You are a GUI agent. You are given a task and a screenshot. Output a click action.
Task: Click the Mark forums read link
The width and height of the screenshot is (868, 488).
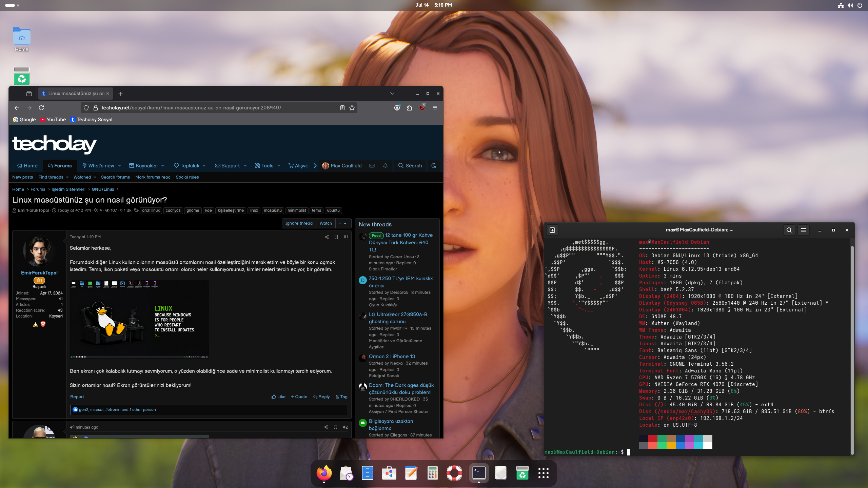click(x=153, y=177)
